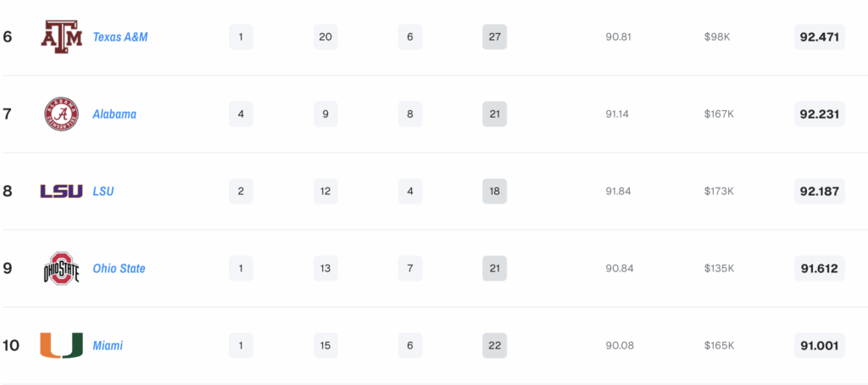Open the Texas A&M team link

pos(120,37)
